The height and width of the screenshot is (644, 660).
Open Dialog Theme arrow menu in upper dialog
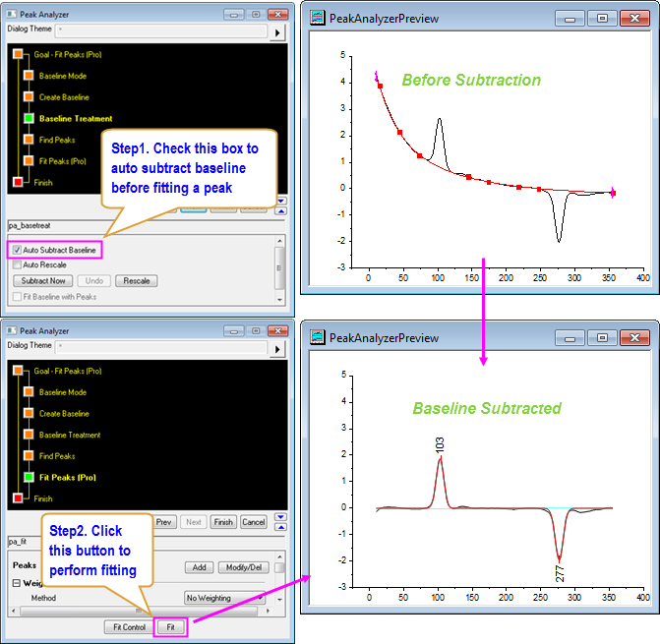pyautogui.click(x=276, y=32)
